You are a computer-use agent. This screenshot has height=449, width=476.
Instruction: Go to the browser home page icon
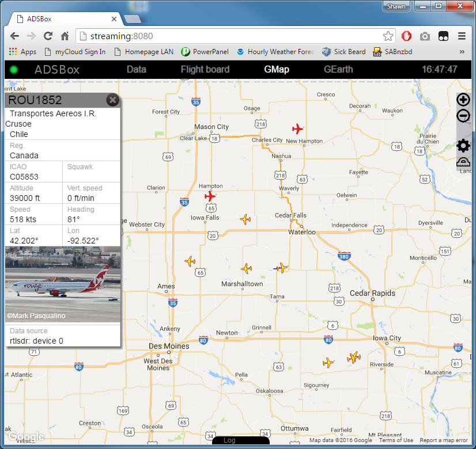(x=65, y=36)
